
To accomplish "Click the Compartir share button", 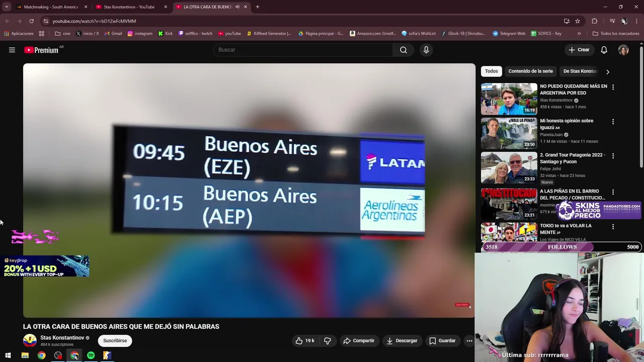I will pyautogui.click(x=359, y=341).
